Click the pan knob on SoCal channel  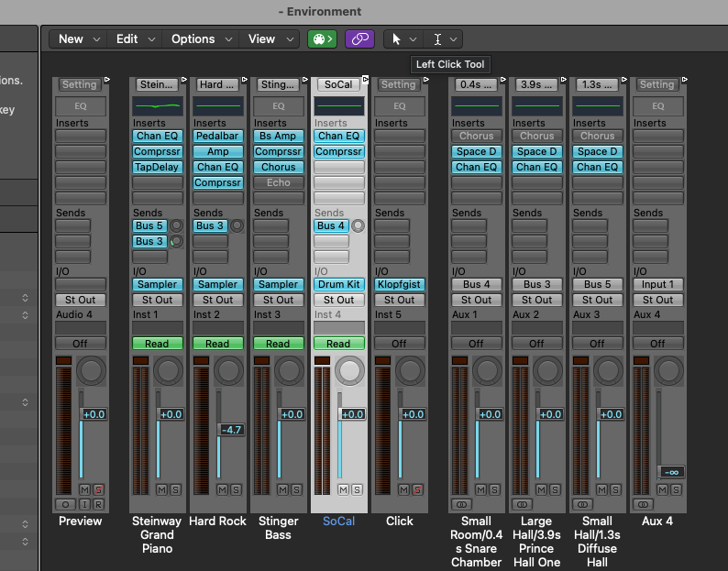coord(349,370)
